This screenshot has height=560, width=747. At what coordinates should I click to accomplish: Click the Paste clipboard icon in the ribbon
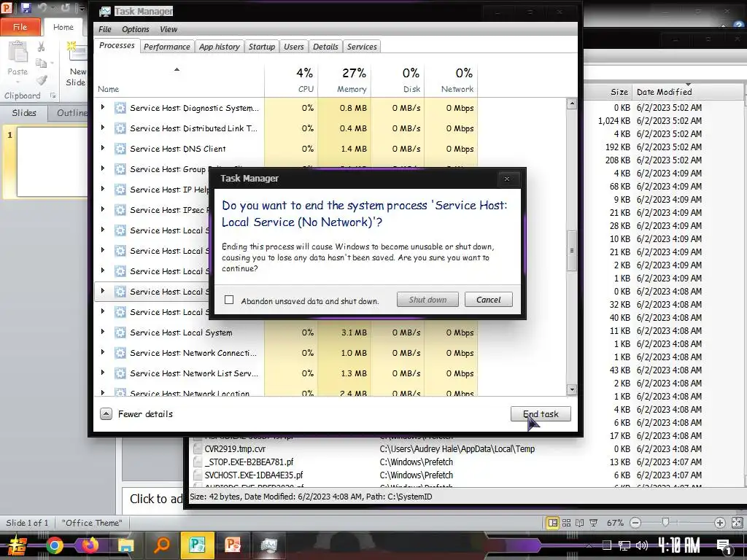point(18,52)
